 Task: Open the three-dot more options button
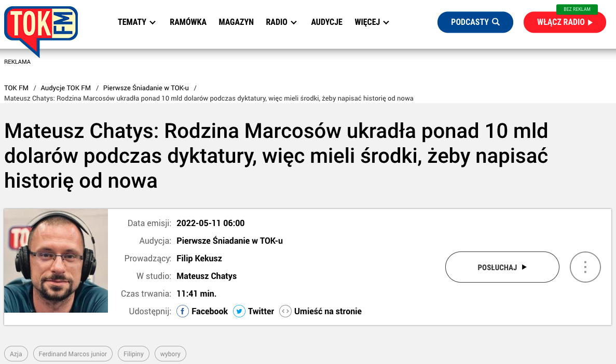coord(585,267)
